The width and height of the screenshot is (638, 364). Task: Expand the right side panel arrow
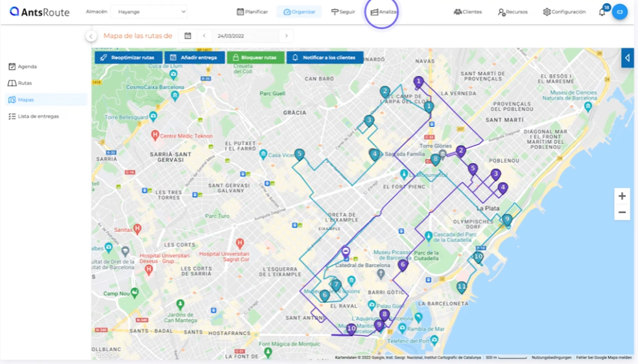coord(628,58)
